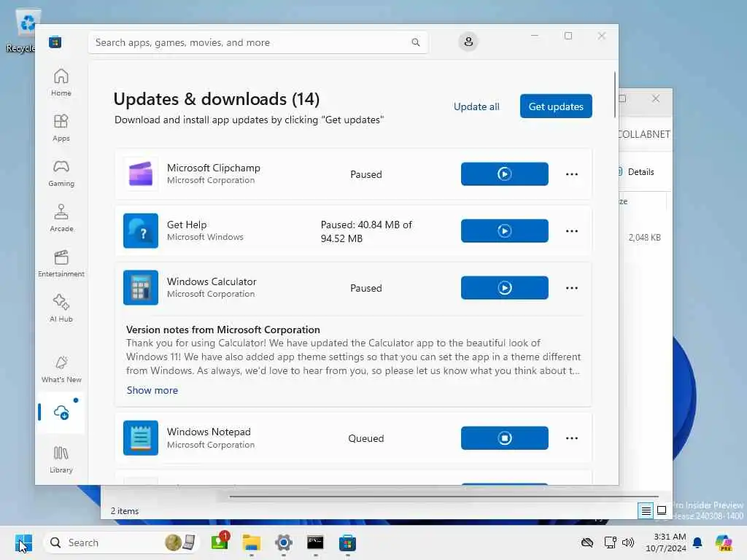This screenshot has width=747, height=560.
Task: Open File Explorer from the taskbar
Action: [x=251, y=542]
